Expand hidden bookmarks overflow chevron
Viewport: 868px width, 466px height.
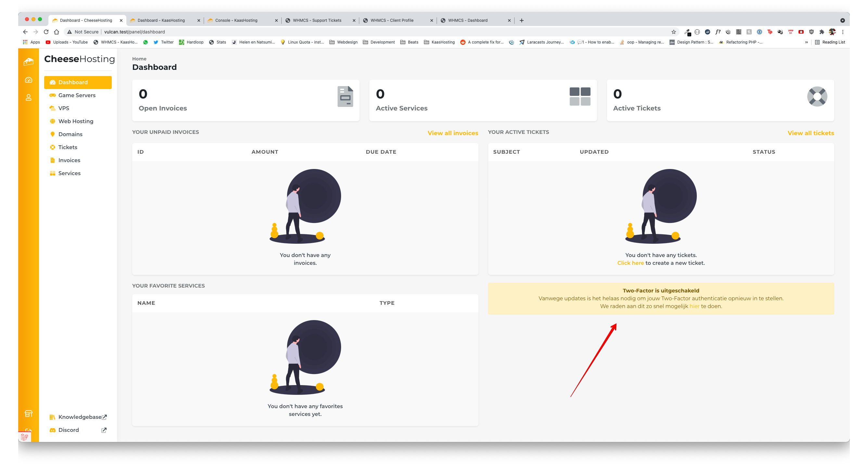pyautogui.click(x=806, y=43)
